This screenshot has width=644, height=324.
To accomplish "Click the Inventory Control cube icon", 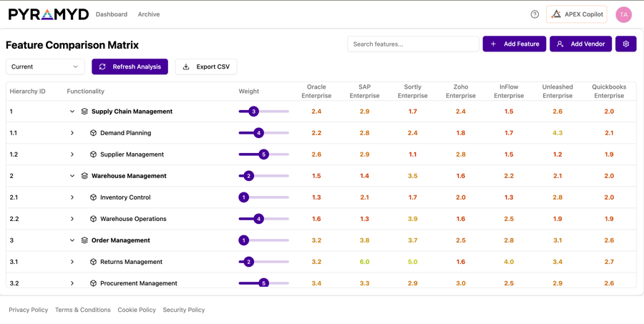I will click(93, 197).
